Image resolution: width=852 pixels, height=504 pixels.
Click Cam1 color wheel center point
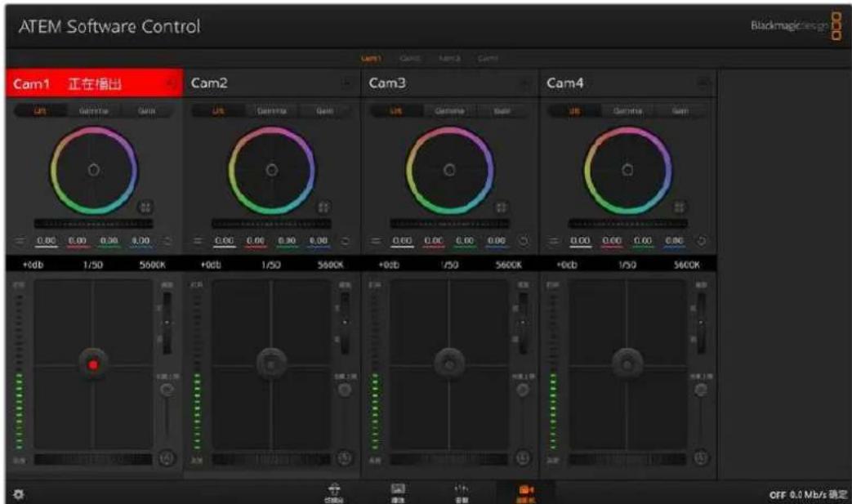pos(93,170)
